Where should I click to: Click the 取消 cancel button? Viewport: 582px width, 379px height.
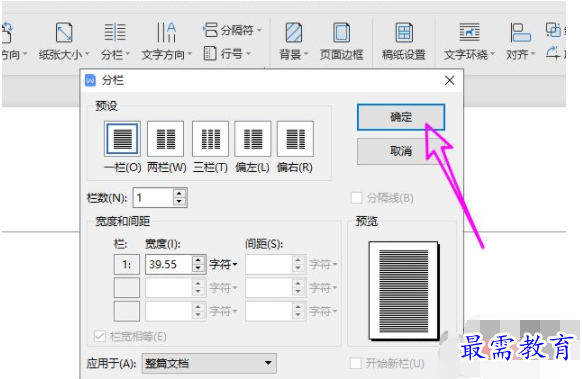click(x=401, y=151)
